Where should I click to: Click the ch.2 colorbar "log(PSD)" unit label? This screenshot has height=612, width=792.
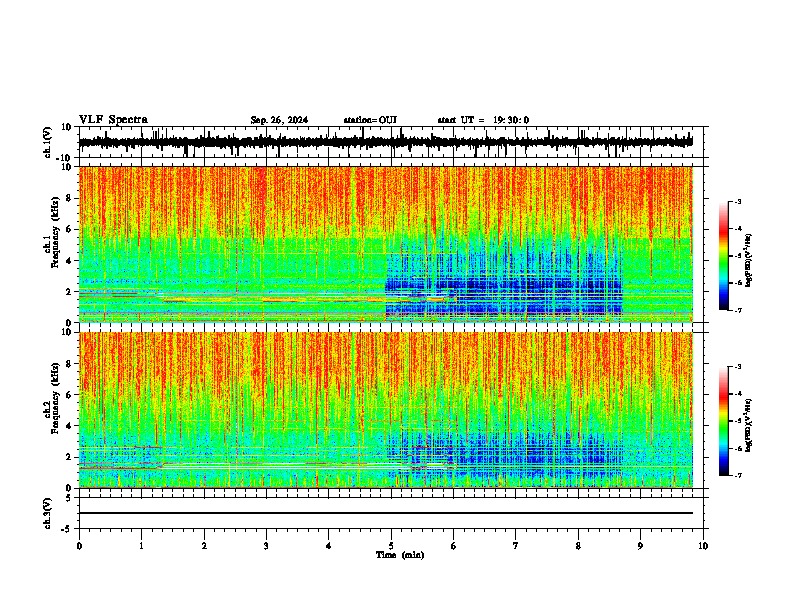click(749, 426)
